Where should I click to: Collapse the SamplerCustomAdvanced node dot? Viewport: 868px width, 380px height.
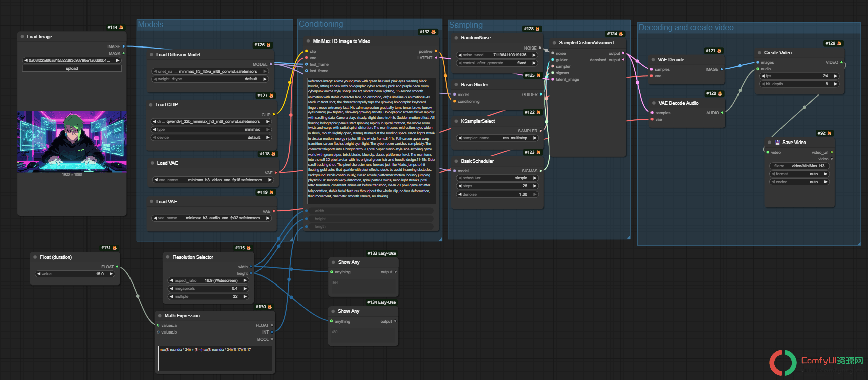pos(554,43)
